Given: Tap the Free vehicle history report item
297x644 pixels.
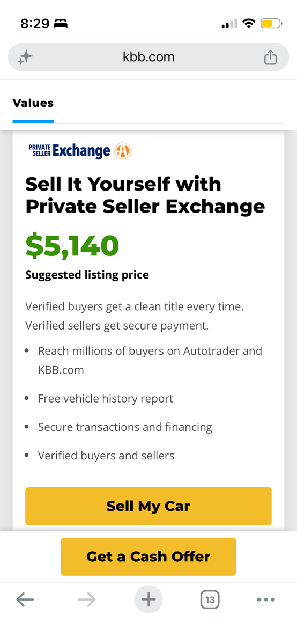Looking at the screenshot, I should pos(106,399).
